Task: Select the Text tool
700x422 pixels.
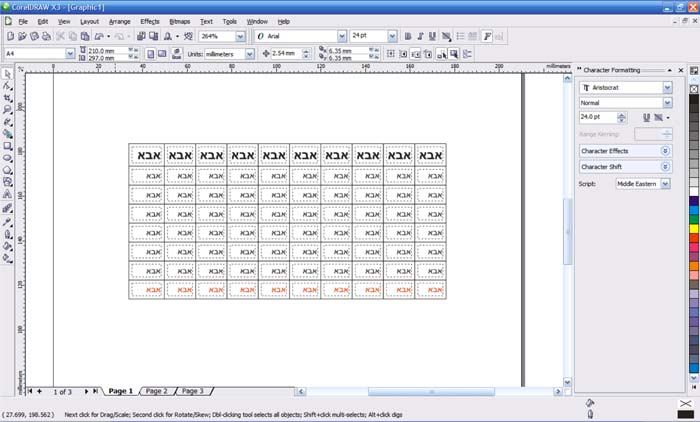Action: pos(7,194)
